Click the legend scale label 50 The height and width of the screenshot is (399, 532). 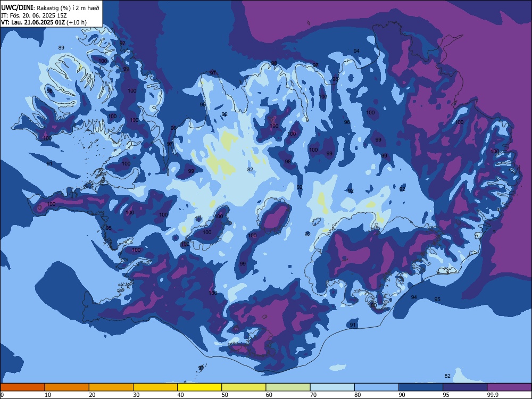coord(225,395)
